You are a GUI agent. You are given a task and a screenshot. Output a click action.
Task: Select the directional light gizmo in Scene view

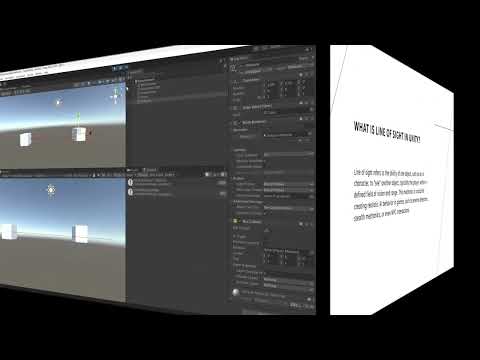[58, 102]
